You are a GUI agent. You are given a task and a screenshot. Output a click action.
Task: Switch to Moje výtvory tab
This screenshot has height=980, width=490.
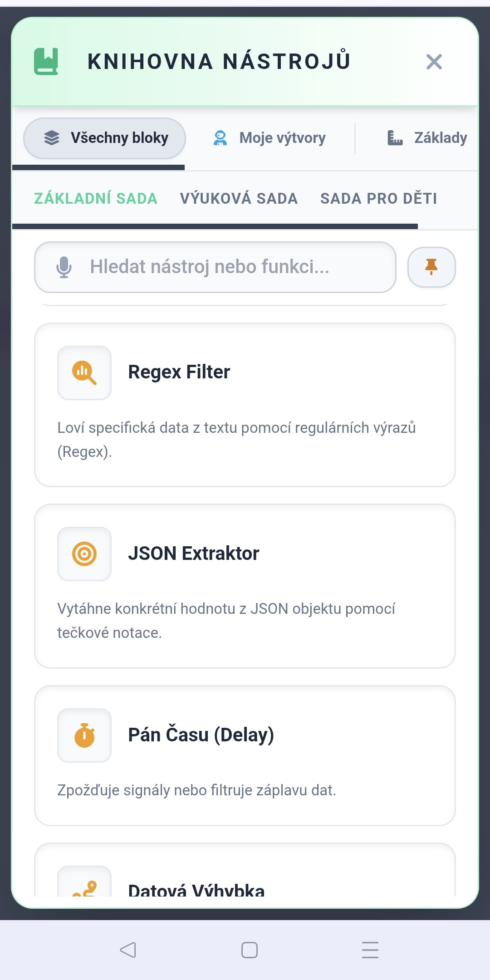(269, 138)
